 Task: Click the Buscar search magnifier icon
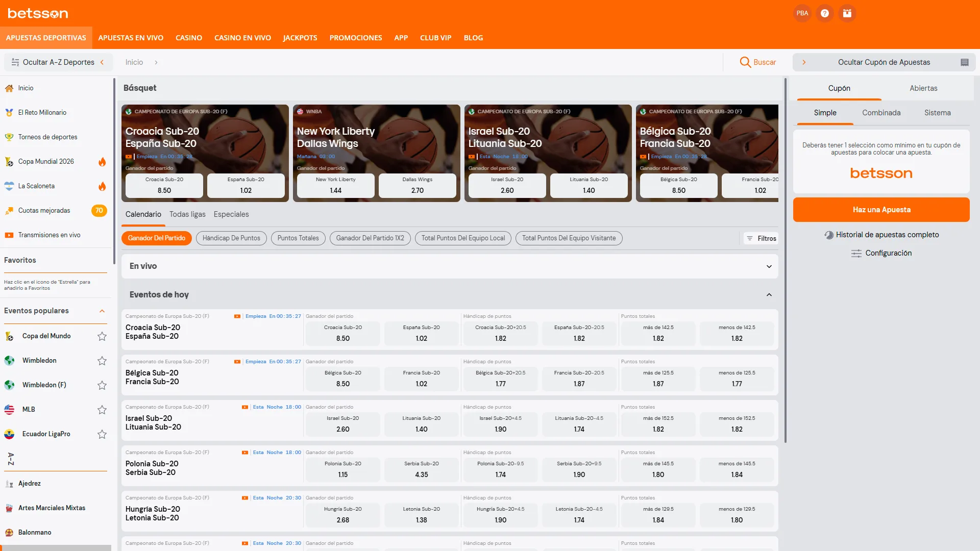pyautogui.click(x=745, y=62)
